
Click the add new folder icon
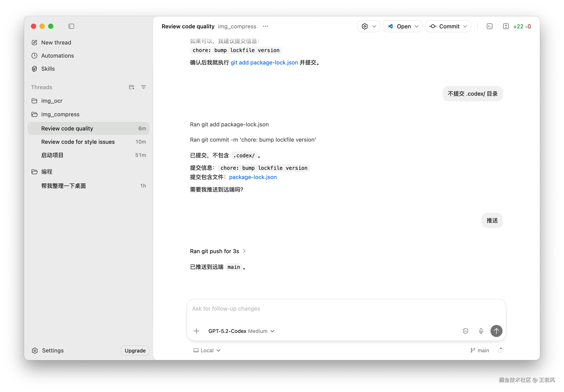pos(131,87)
